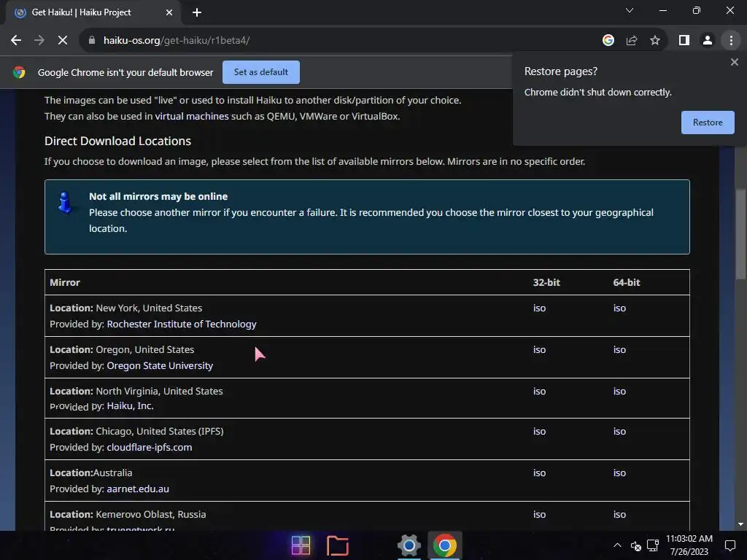
Task: Stop page loading with the X button
Action: point(63,41)
